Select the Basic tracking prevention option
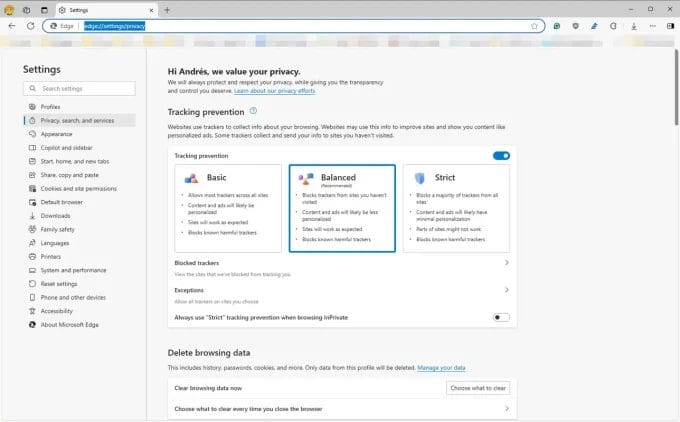680x422 pixels. point(228,208)
